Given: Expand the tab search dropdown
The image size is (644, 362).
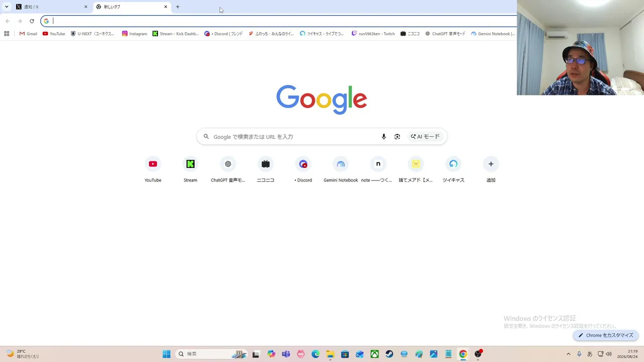Looking at the screenshot, I should (7, 7).
